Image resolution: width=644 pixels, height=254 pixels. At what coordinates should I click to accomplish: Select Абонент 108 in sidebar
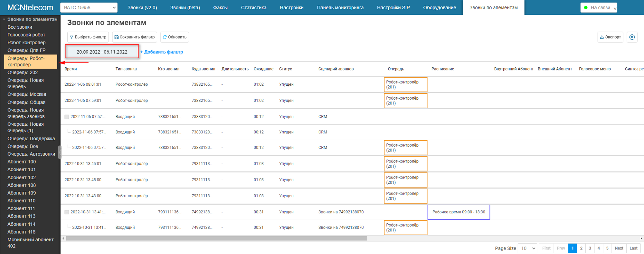[x=22, y=185]
